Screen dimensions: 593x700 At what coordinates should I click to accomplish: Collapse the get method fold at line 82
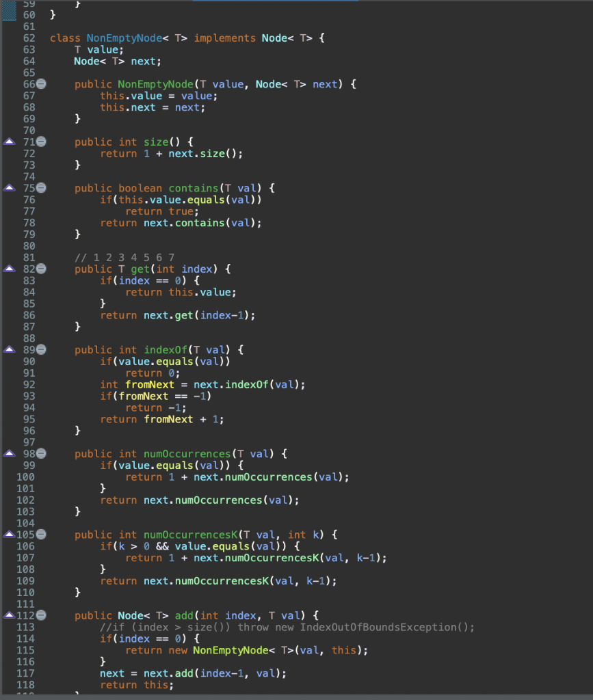(41, 269)
